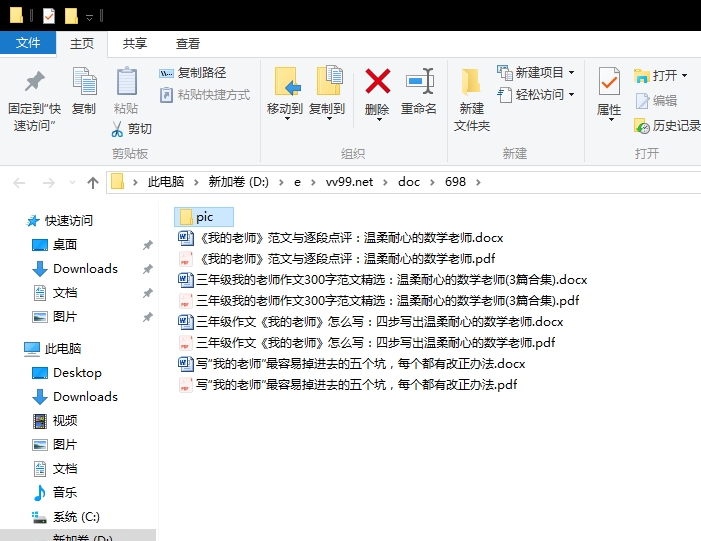This screenshot has height=541, width=701.
Task: Open 系统 (C:) drive
Action: pos(66,517)
